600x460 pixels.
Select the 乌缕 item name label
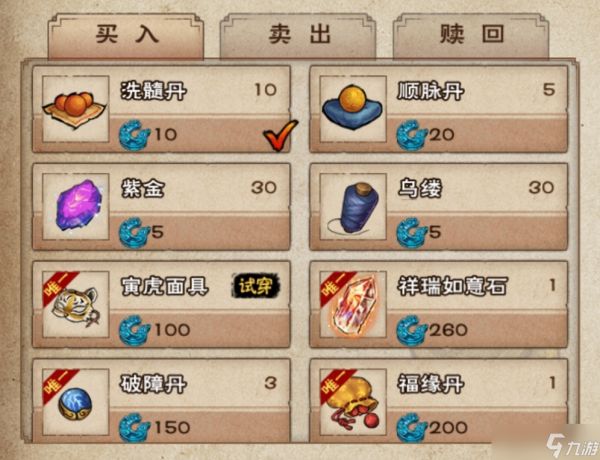[x=420, y=189]
